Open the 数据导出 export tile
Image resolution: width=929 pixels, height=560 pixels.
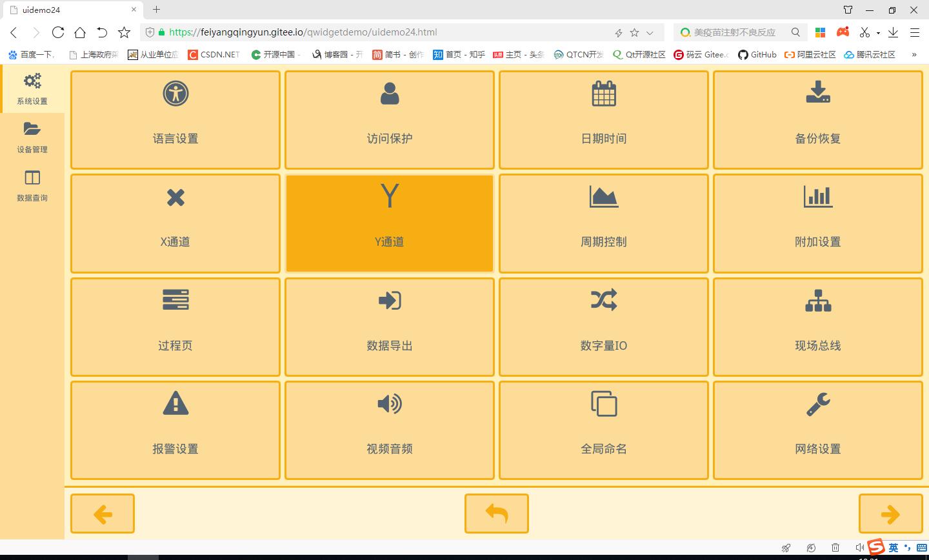tap(389, 327)
